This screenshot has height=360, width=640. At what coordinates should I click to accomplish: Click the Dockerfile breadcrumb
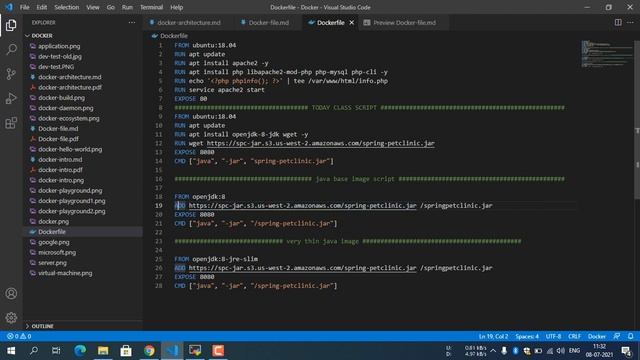click(174, 36)
